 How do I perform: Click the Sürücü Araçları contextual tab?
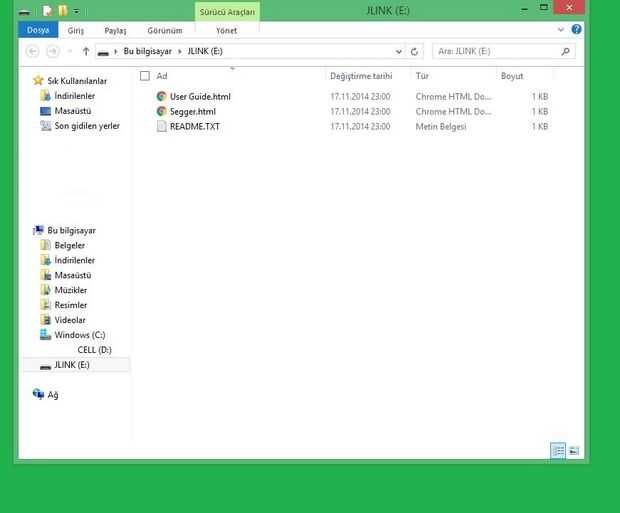pyautogui.click(x=227, y=12)
